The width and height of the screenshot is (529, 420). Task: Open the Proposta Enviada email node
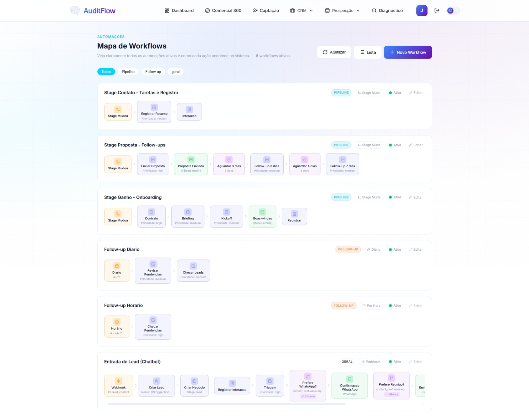191,164
